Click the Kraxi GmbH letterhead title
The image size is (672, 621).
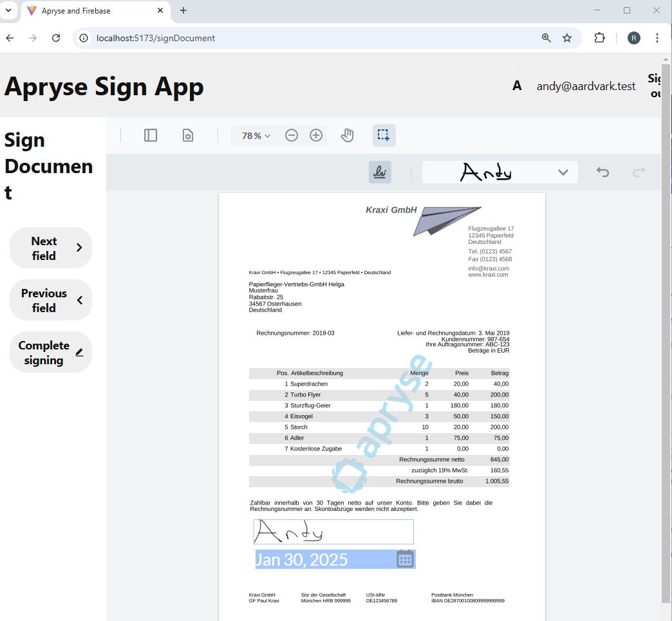(x=391, y=210)
